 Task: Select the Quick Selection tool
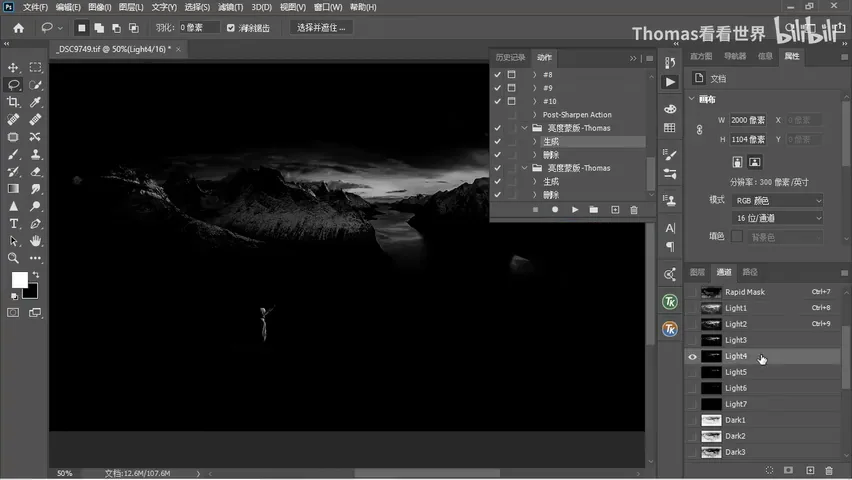tap(35, 85)
